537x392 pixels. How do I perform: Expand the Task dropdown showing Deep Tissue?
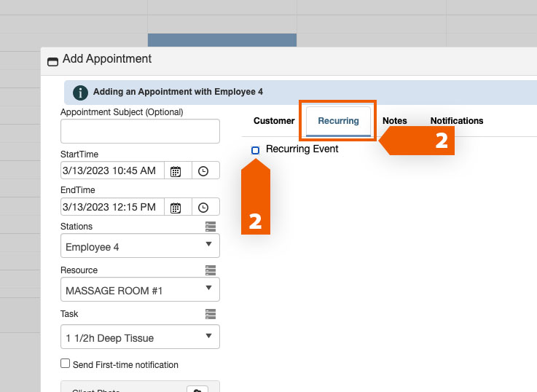tap(140, 337)
